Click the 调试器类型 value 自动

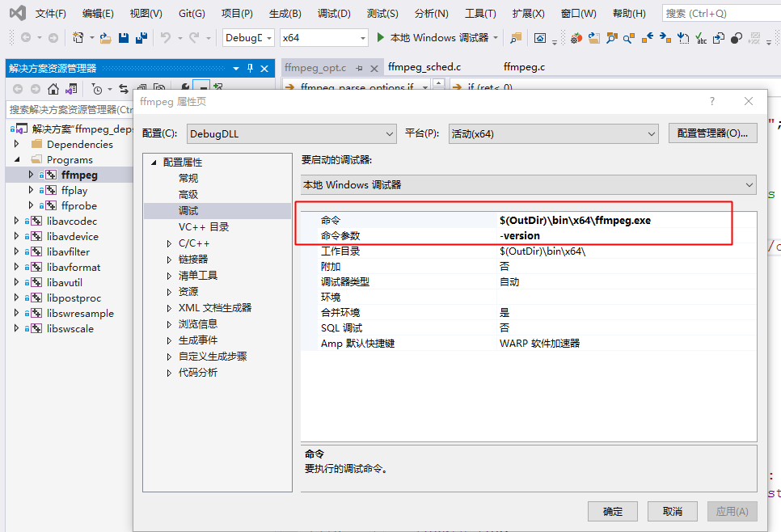[509, 282]
